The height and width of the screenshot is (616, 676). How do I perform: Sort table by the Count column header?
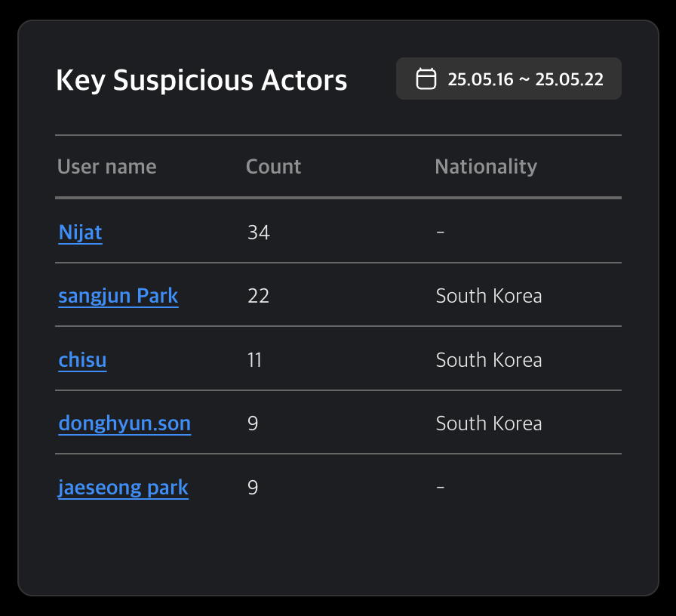click(x=273, y=166)
